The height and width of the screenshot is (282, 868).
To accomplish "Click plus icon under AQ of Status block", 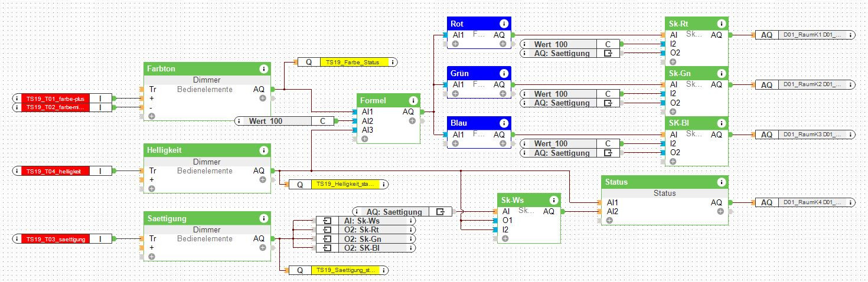I will coord(720,211).
